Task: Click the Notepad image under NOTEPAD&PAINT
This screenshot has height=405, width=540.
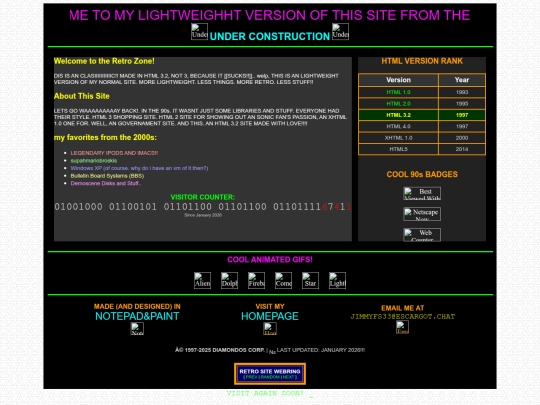Action: (137, 329)
